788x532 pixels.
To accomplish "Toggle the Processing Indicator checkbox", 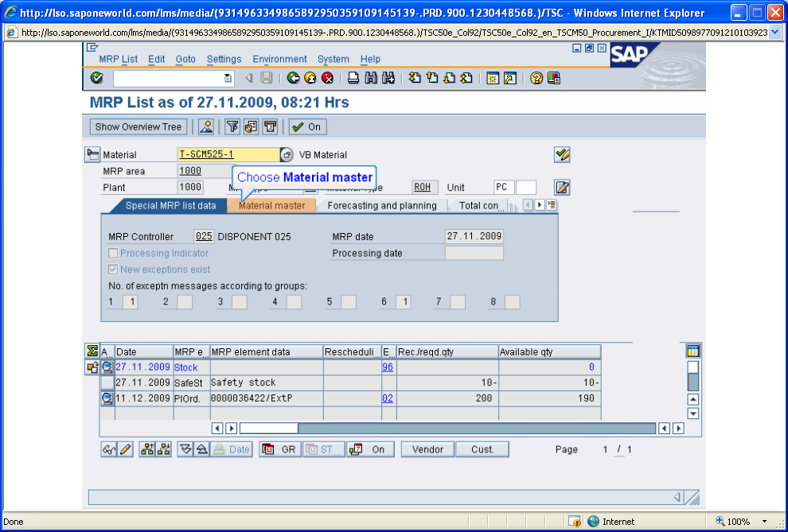I will click(x=112, y=253).
